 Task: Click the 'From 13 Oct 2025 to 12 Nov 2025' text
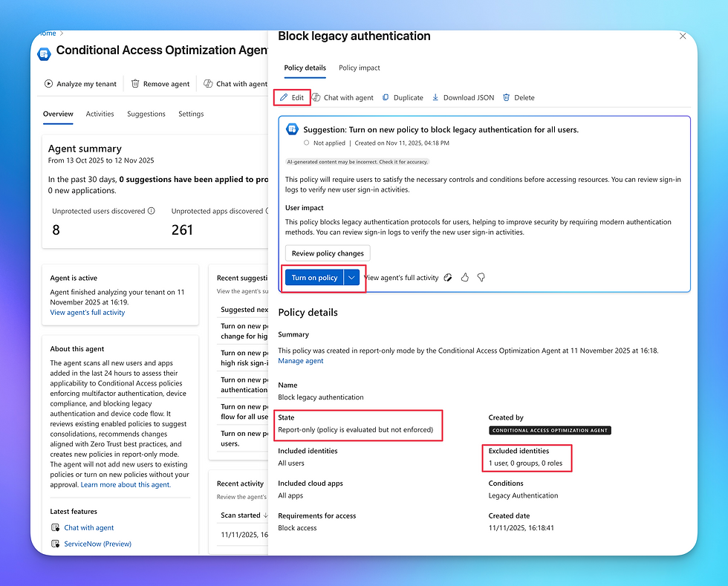[x=101, y=160]
